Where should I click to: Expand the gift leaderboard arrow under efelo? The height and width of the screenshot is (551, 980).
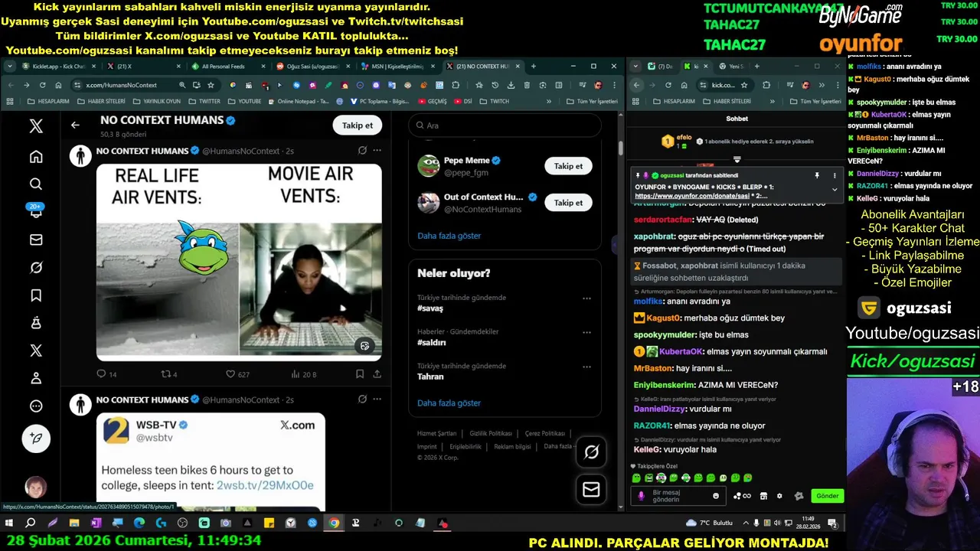pos(737,160)
